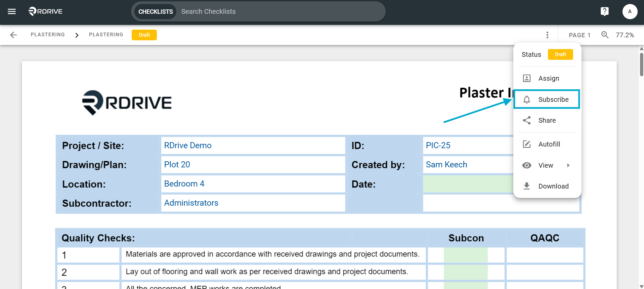Image resolution: width=644 pixels, height=289 pixels.
Task: Click the RDrive Demo project field
Action: click(x=253, y=146)
